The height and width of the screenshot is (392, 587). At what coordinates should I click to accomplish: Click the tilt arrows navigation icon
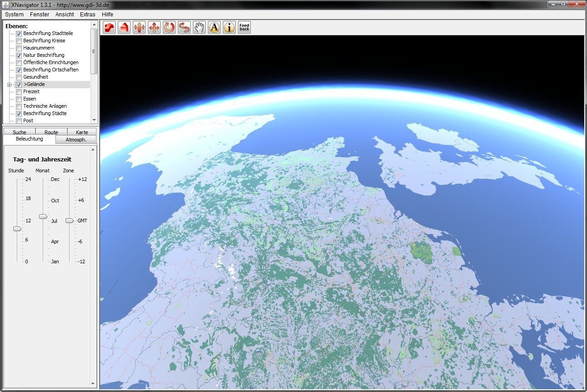184,27
